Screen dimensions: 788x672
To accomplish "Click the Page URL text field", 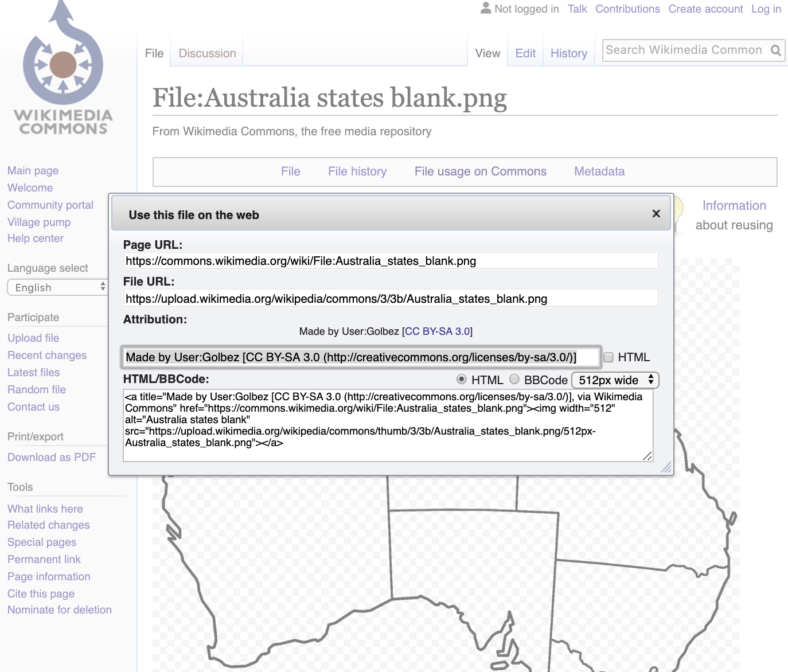I will (391, 261).
